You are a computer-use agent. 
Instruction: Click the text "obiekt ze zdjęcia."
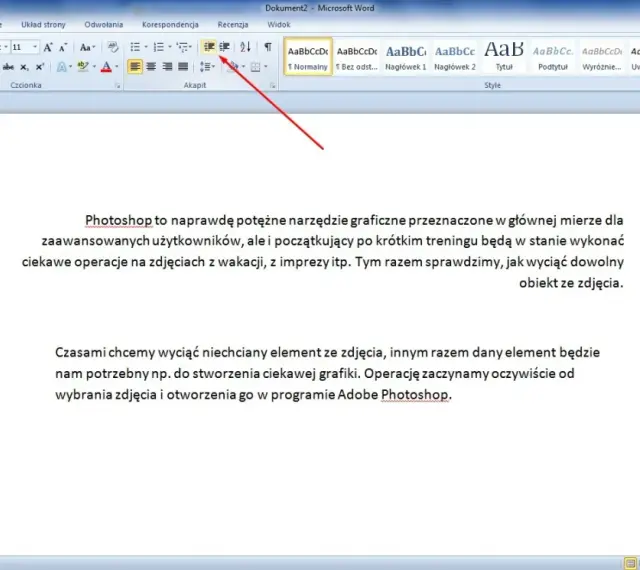[571, 283]
